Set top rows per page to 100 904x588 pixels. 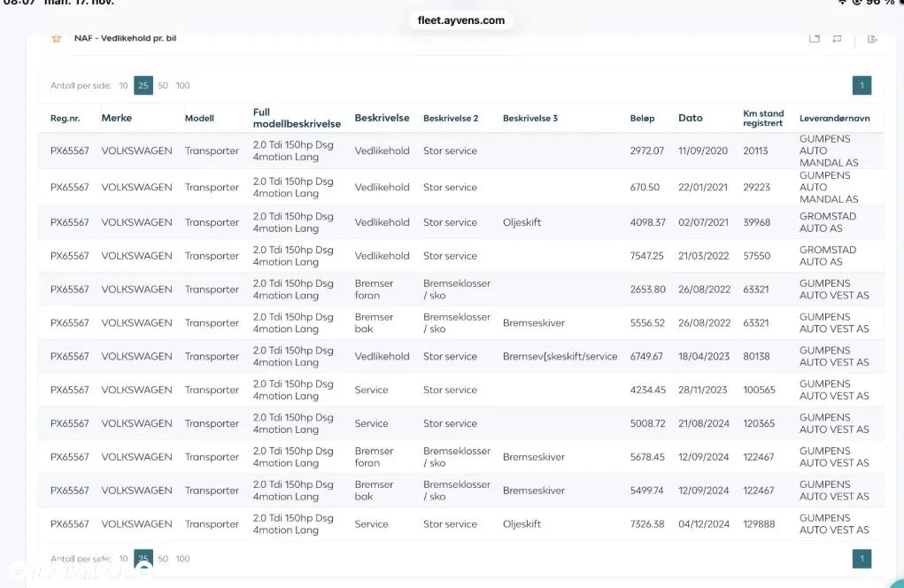[182, 85]
